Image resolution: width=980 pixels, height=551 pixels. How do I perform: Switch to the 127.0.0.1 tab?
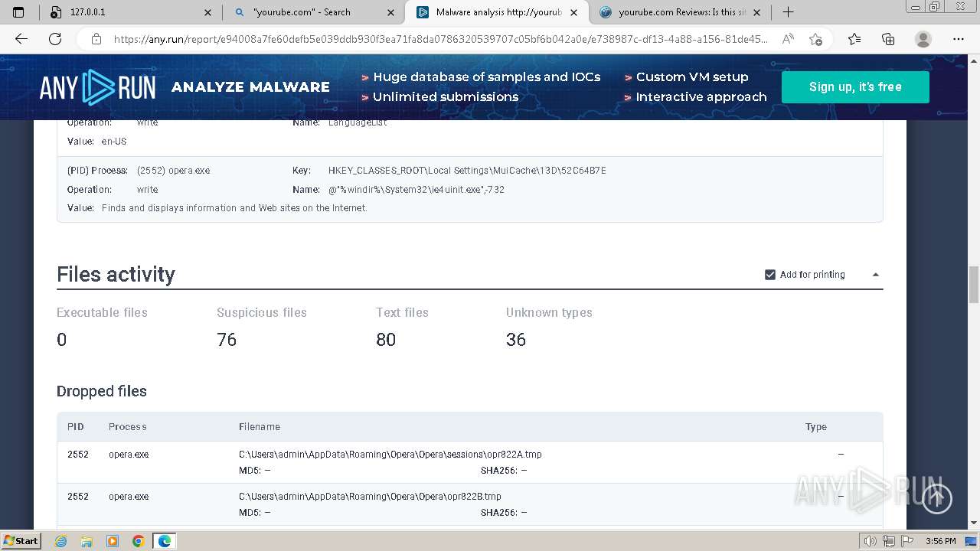coord(131,12)
